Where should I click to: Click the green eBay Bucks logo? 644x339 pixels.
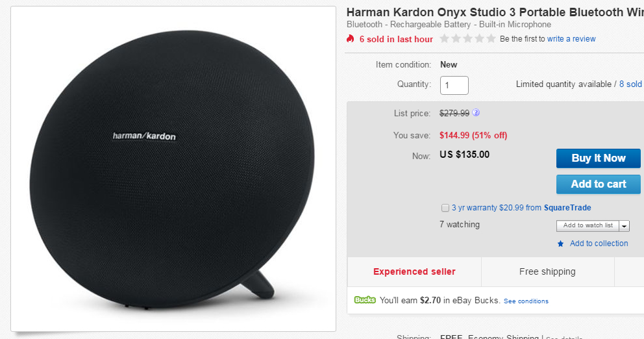(365, 300)
